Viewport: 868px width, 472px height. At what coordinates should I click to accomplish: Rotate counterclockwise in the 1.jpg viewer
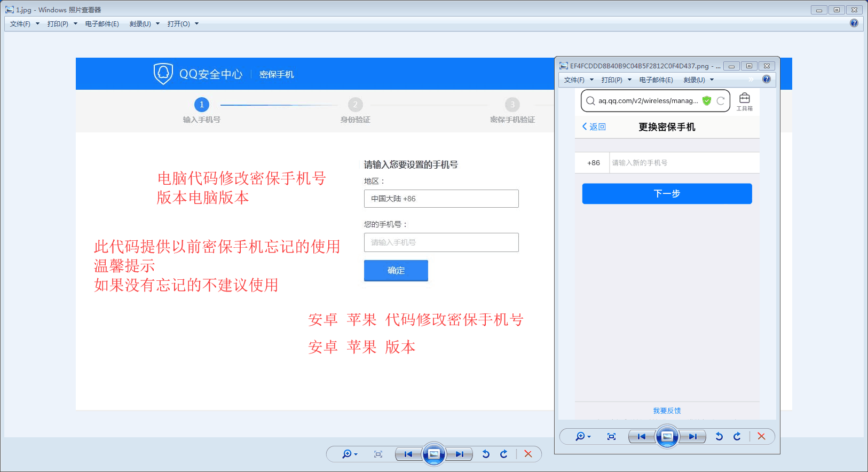486,454
